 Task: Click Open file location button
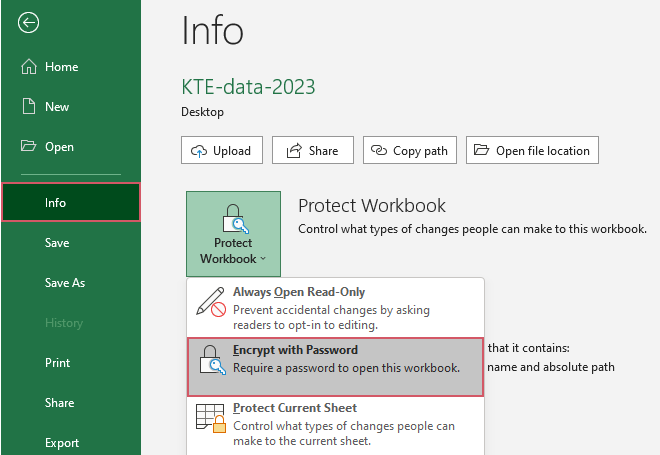pyautogui.click(x=532, y=151)
